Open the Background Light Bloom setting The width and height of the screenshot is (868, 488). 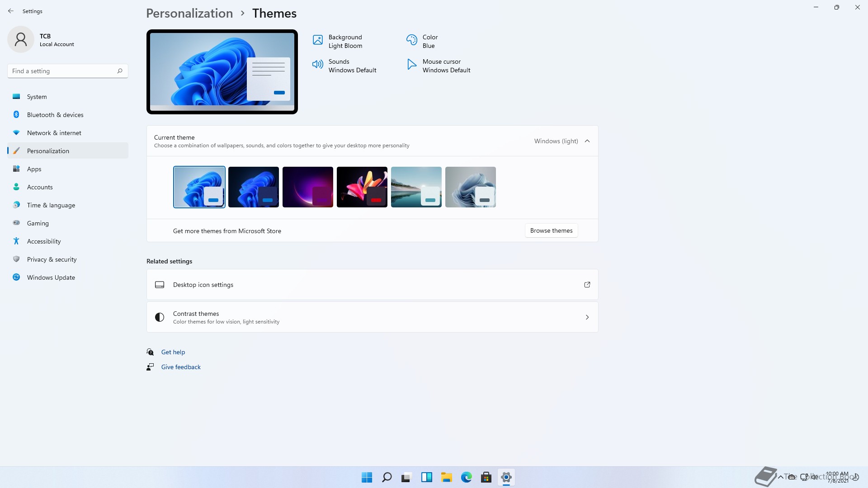point(338,42)
